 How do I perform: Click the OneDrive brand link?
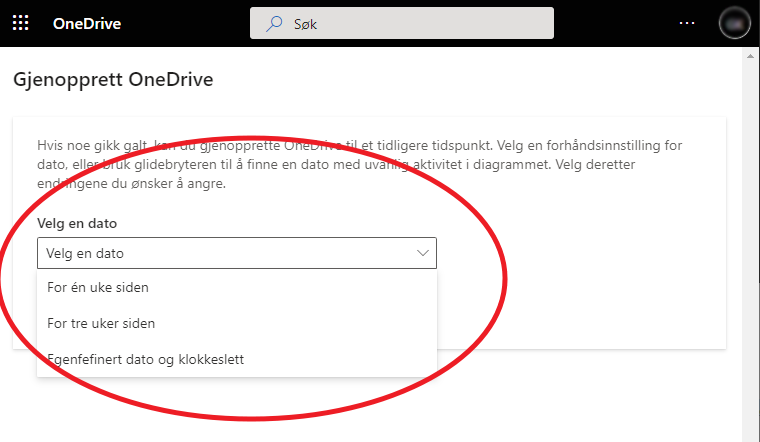(87, 23)
